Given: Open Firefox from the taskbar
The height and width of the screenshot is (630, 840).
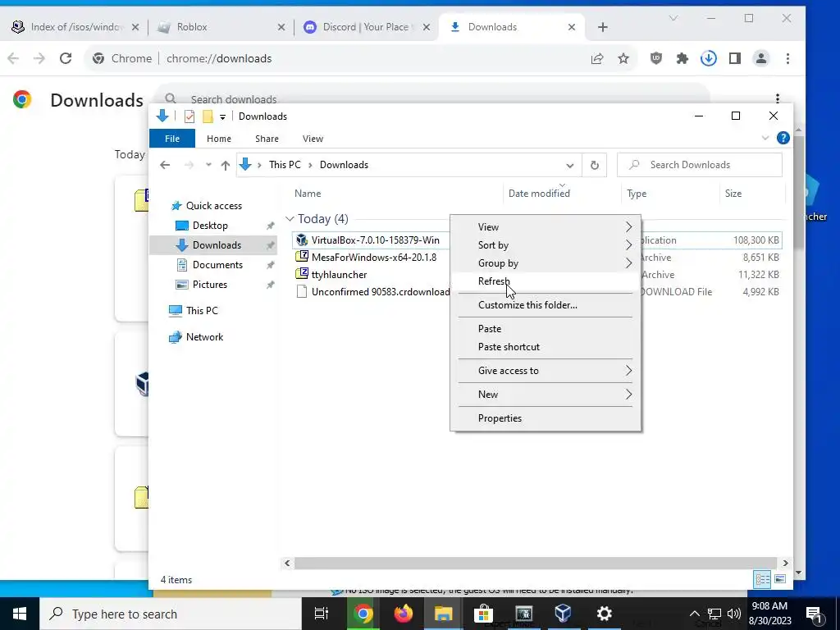Looking at the screenshot, I should click(404, 614).
